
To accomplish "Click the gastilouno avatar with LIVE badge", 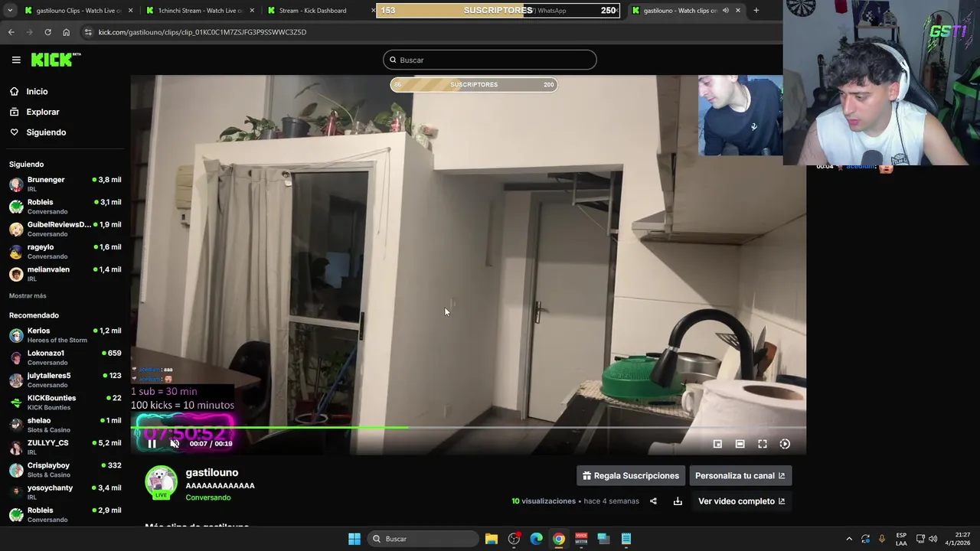I will 161,483.
